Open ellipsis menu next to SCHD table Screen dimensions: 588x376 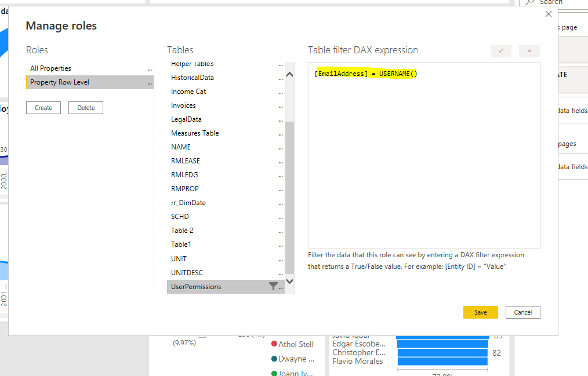pos(281,218)
